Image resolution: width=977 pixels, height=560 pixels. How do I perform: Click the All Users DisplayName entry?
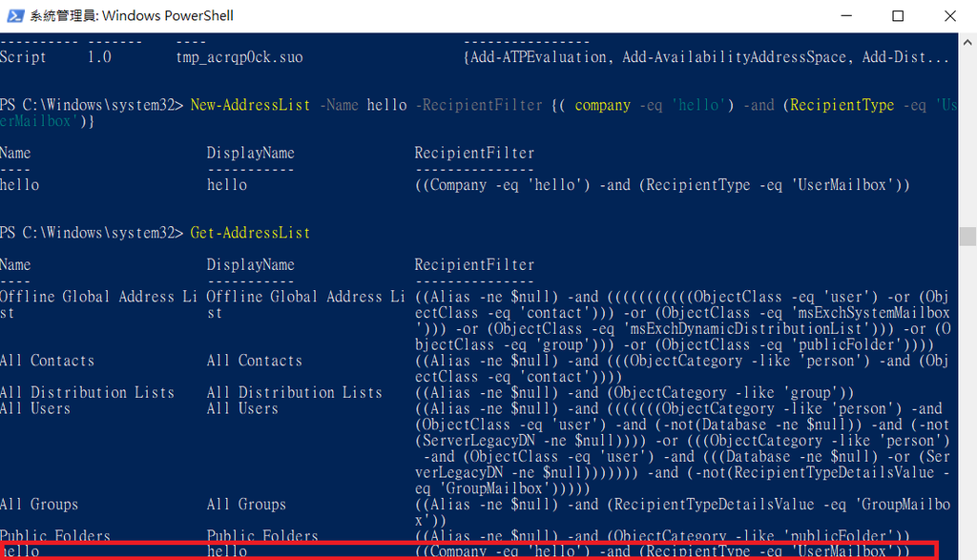pyautogui.click(x=242, y=408)
